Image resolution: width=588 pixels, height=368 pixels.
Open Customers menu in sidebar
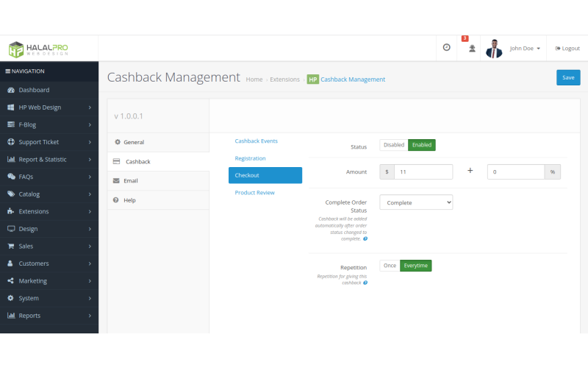[x=49, y=263]
